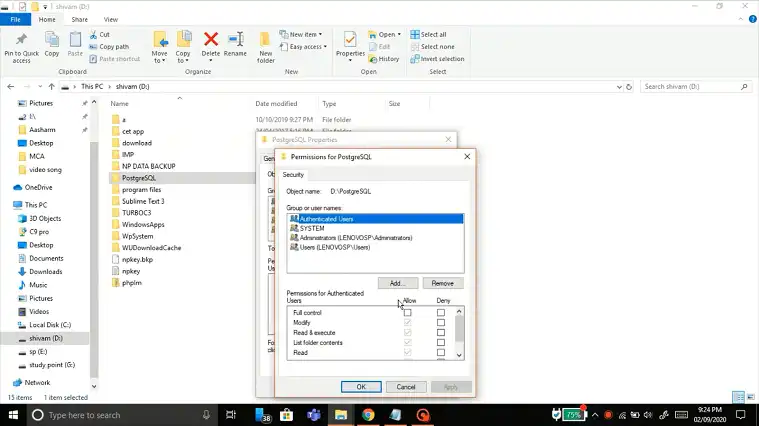The width and height of the screenshot is (759, 426).
Task: Expand address bar history dropdown
Action: (x=619, y=87)
